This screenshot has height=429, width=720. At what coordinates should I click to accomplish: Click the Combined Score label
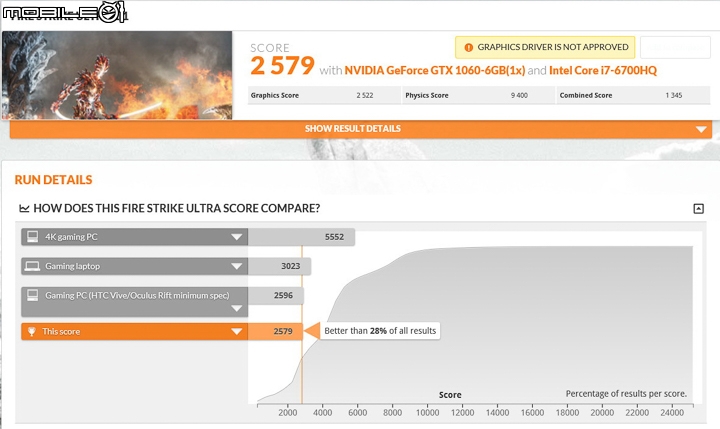tap(586, 96)
